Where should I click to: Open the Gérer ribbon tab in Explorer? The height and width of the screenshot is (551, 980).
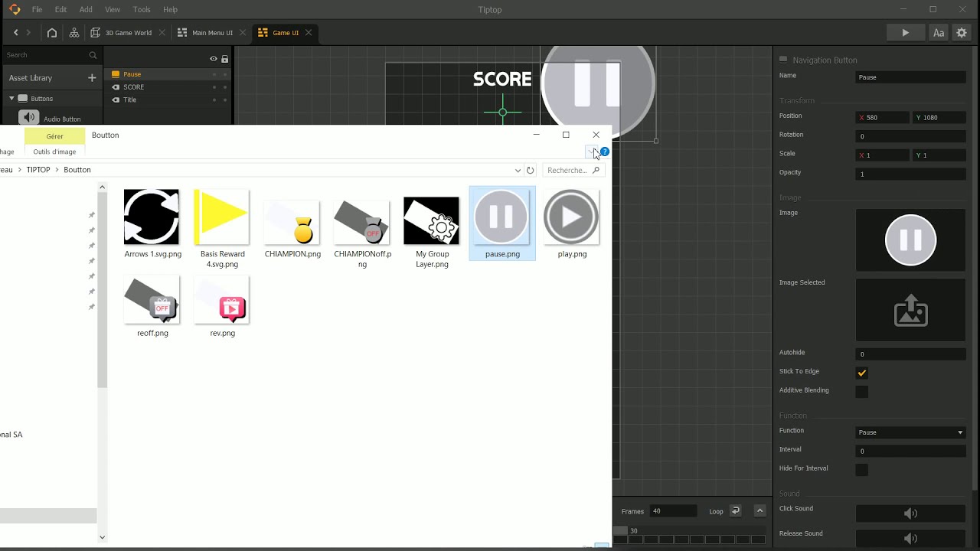pyautogui.click(x=54, y=136)
